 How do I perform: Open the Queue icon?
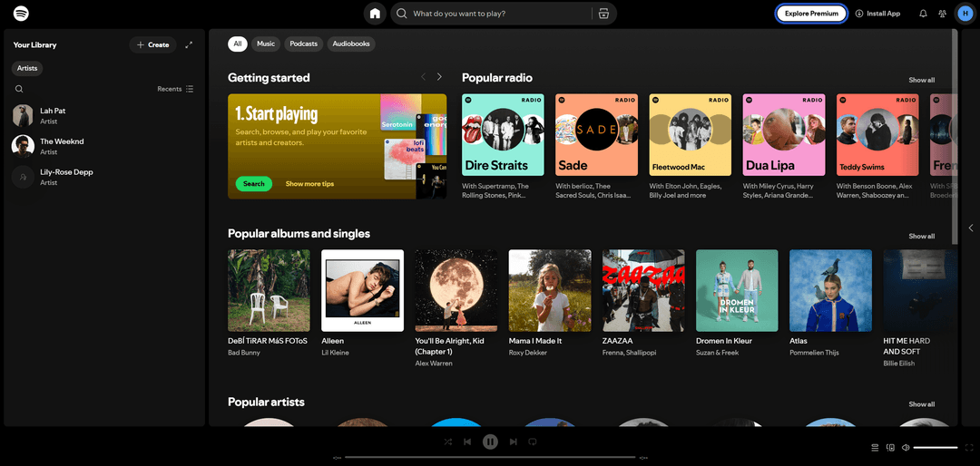pyautogui.click(x=875, y=447)
